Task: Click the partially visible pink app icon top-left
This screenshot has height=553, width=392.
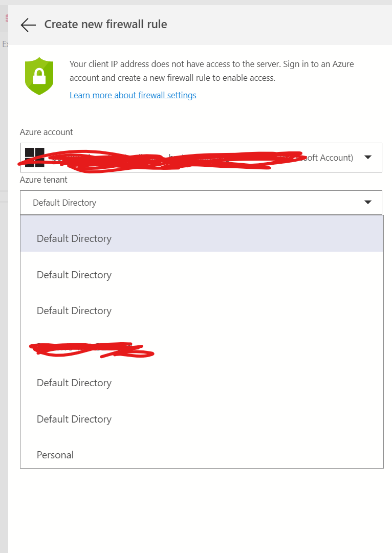Action: [7, 17]
